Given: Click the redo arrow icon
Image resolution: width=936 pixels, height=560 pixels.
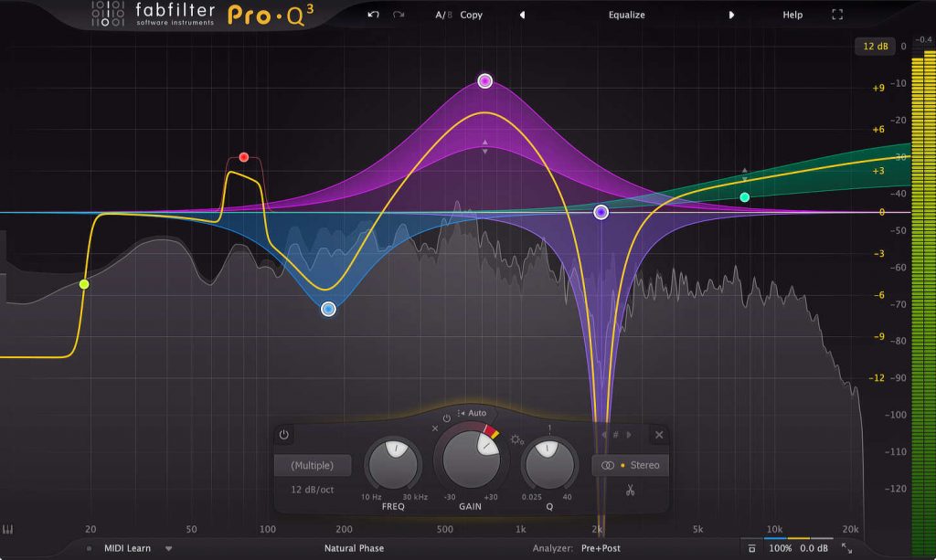Looking at the screenshot, I should 397,15.
